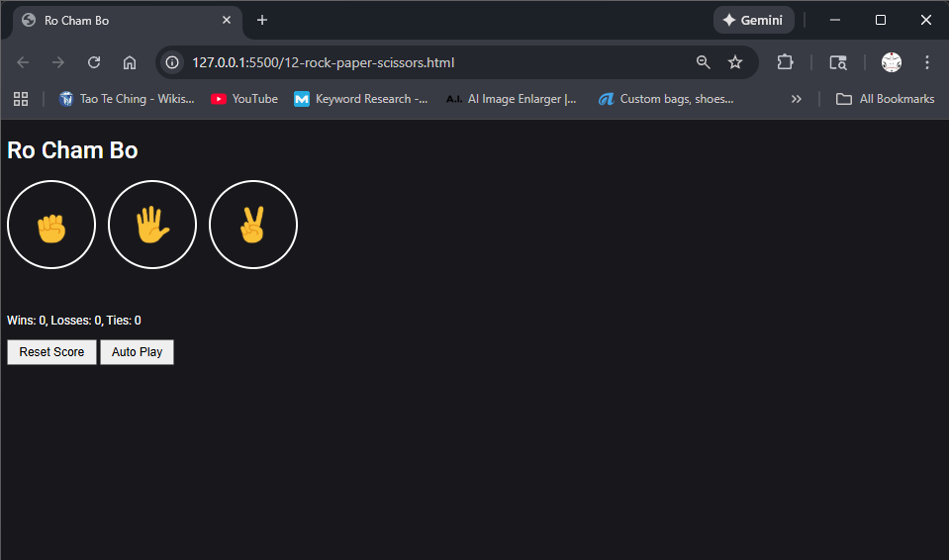The image size is (949, 560).
Task: Bookmark this page with the star
Action: coord(735,62)
